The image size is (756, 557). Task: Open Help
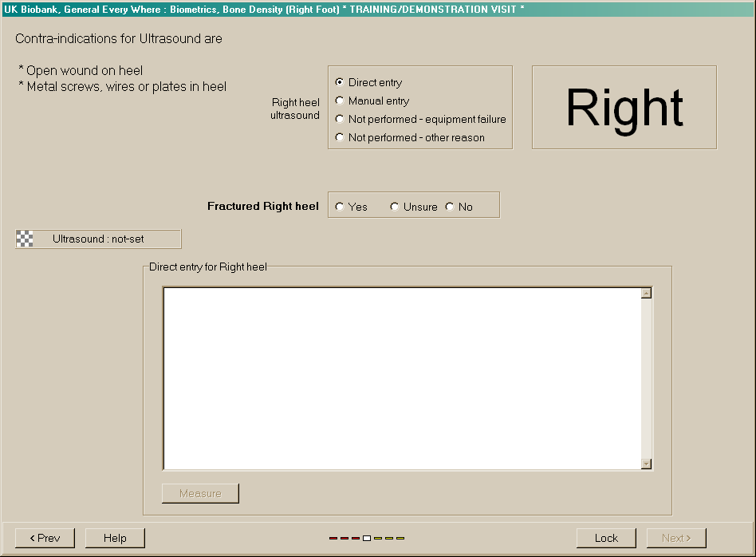click(x=115, y=538)
